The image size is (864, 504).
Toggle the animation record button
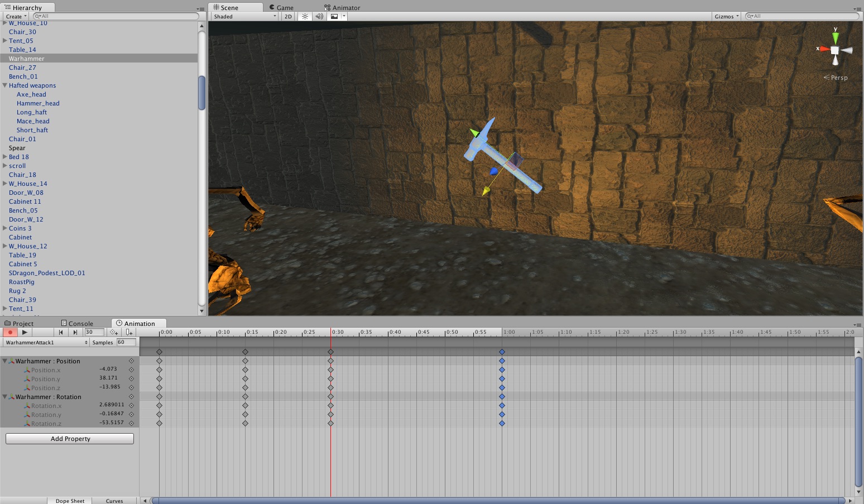(x=10, y=332)
